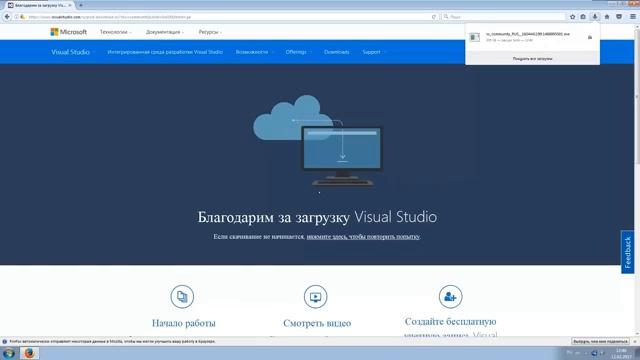Click the downloaded file icon in panel

pyautogui.click(x=474, y=37)
